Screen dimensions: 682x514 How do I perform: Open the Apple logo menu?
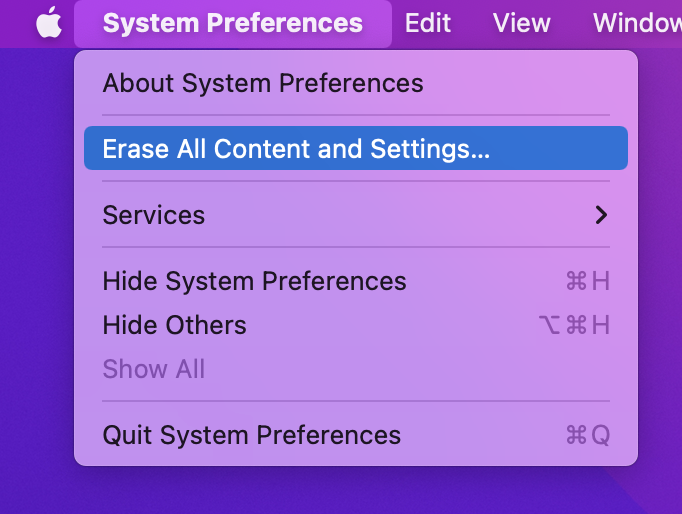(49, 22)
